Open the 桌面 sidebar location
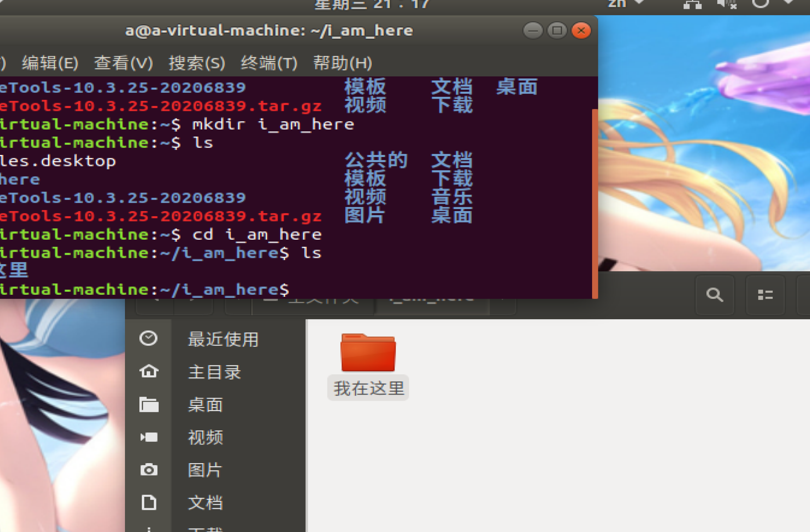Image resolution: width=810 pixels, height=532 pixels. (x=205, y=405)
